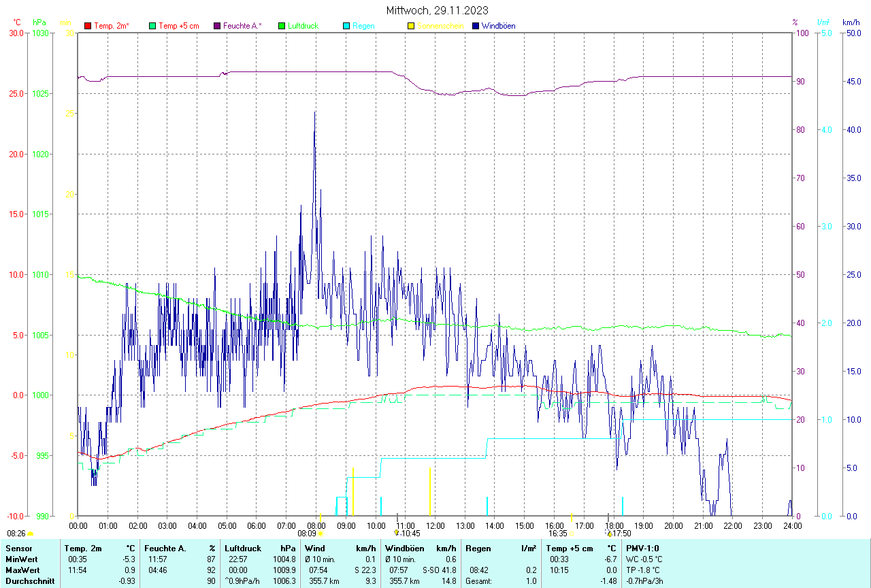Screen dimensions: 871x588
Task: Click the '30.0' temperature axis value
Action: 16,33
